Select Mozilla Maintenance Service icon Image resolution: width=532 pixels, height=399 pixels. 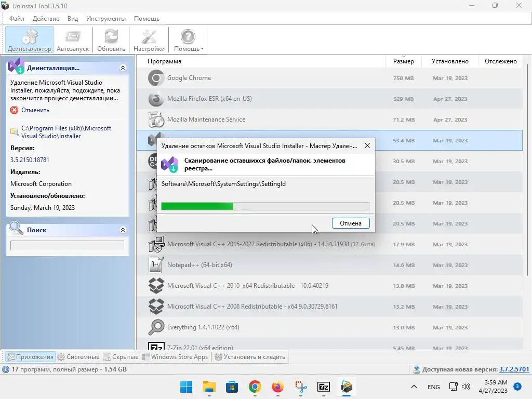coord(156,119)
